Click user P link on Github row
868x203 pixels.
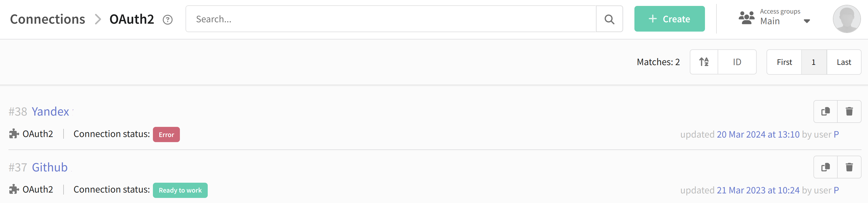pos(836,190)
